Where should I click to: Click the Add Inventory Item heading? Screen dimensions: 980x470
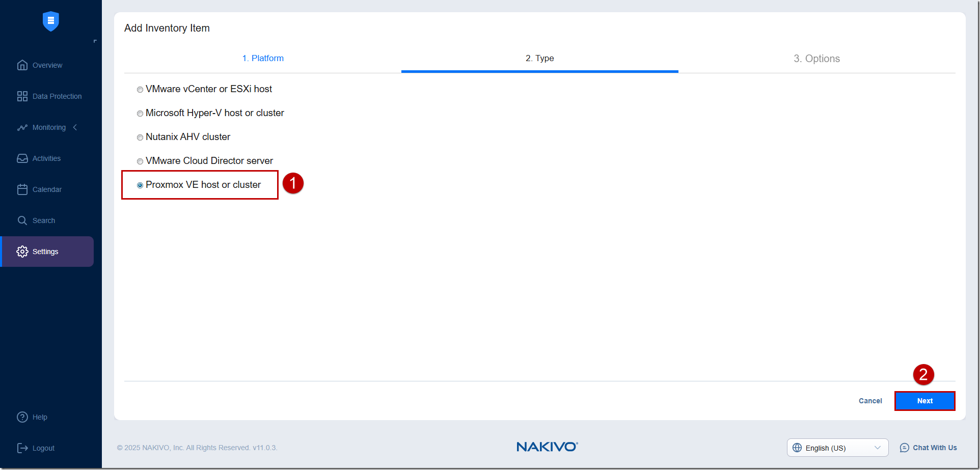[167, 28]
